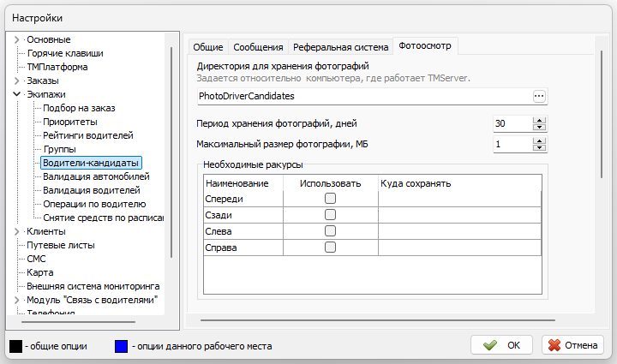Click the browse button for photo directory

tap(539, 97)
